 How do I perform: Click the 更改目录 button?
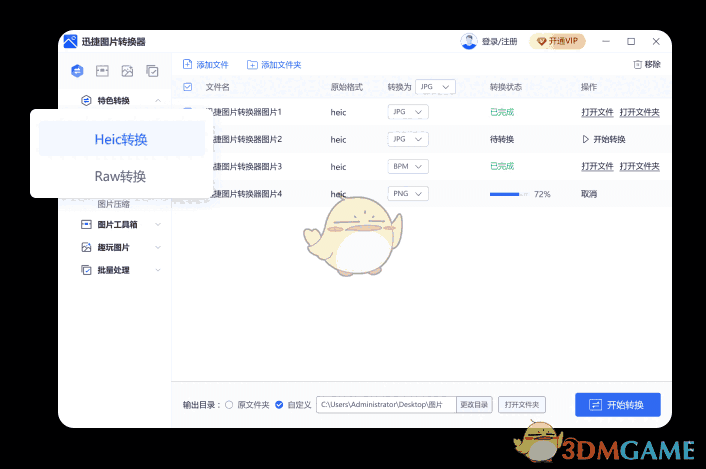click(474, 405)
